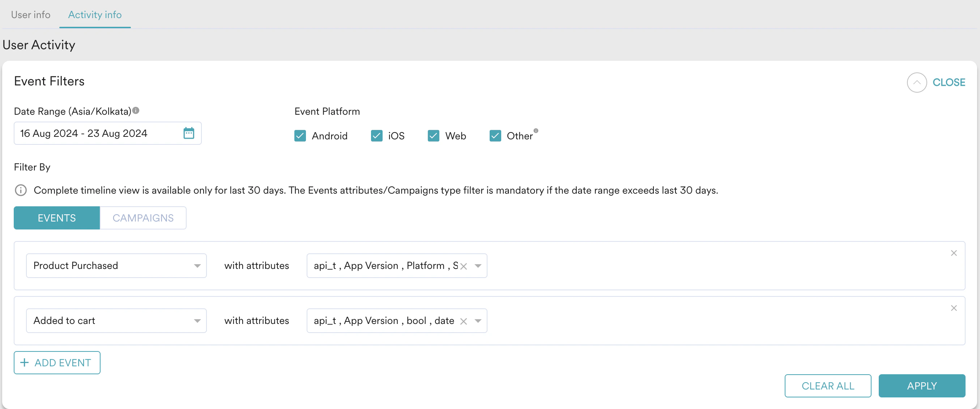Open the Product Purchased event dropdown
This screenshot has width=980, height=409.
click(x=116, y=265)
